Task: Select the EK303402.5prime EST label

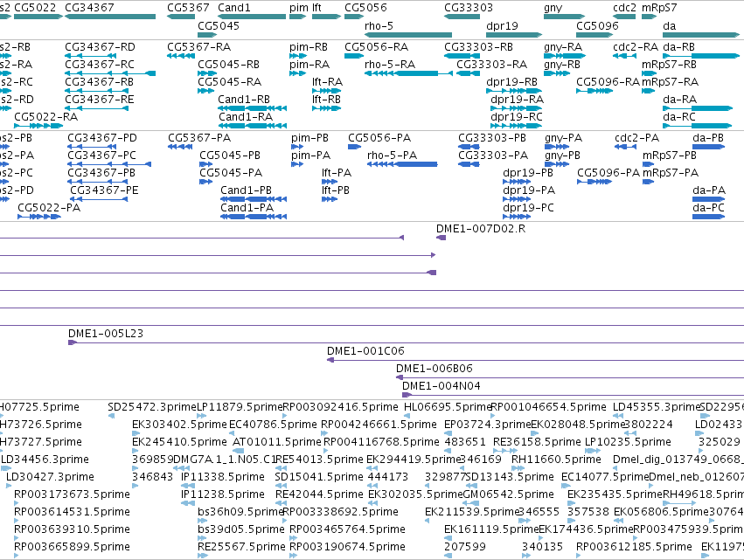Action: click(x=179, y=425)
